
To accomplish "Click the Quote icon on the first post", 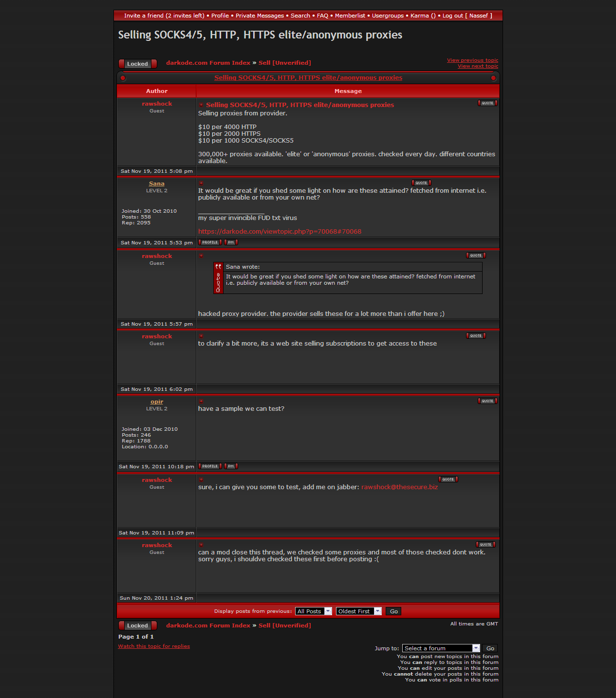I will click(x=487, y=103).
